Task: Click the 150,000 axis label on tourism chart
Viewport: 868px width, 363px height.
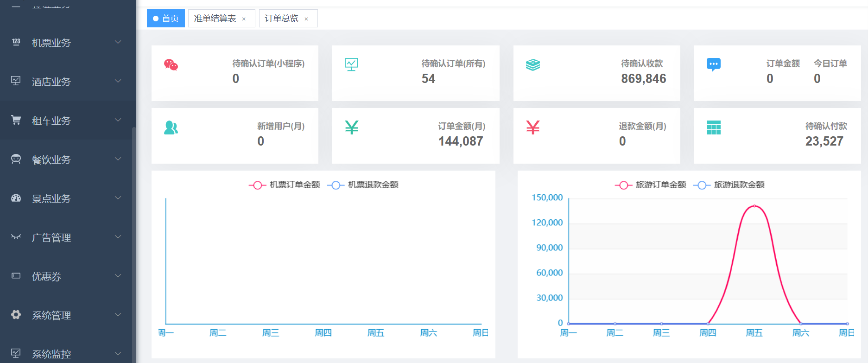Action: pyautogui.click(x=547, y=197)
